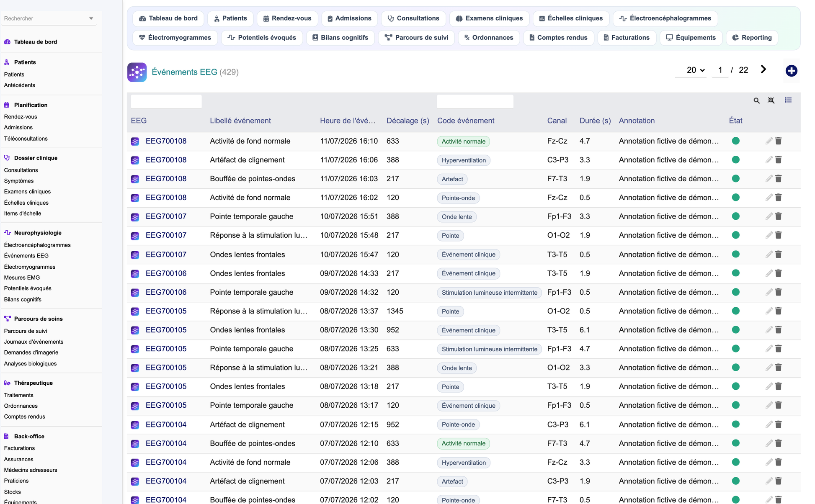Sort by the Libellé événement column header
815x504 pixels.
click(240, 121)
